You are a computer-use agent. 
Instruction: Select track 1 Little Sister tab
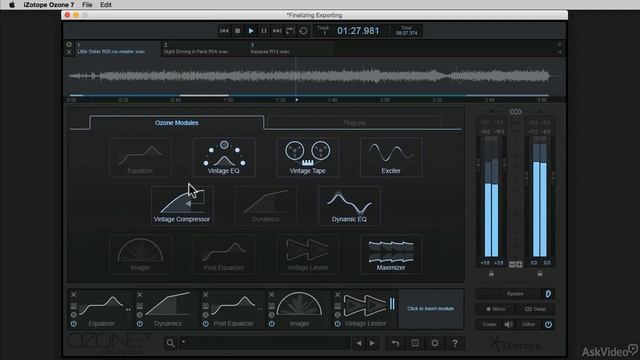click(118, 49)
